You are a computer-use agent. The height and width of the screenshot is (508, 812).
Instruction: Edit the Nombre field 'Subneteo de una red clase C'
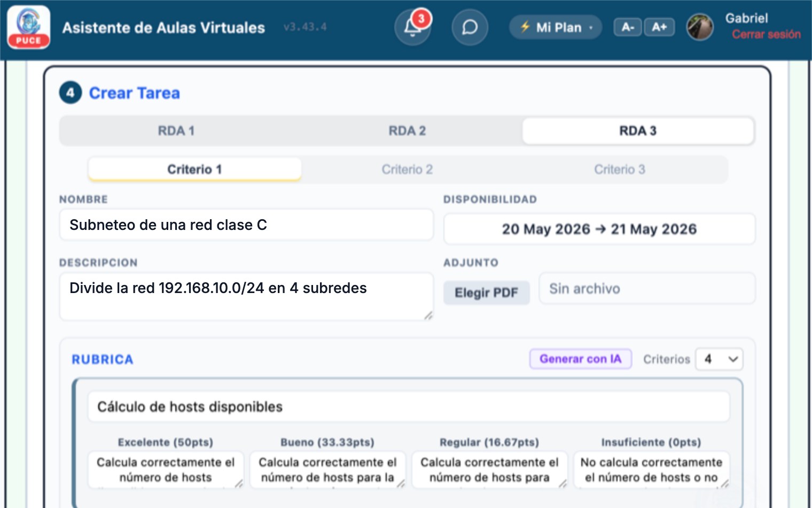246,225
